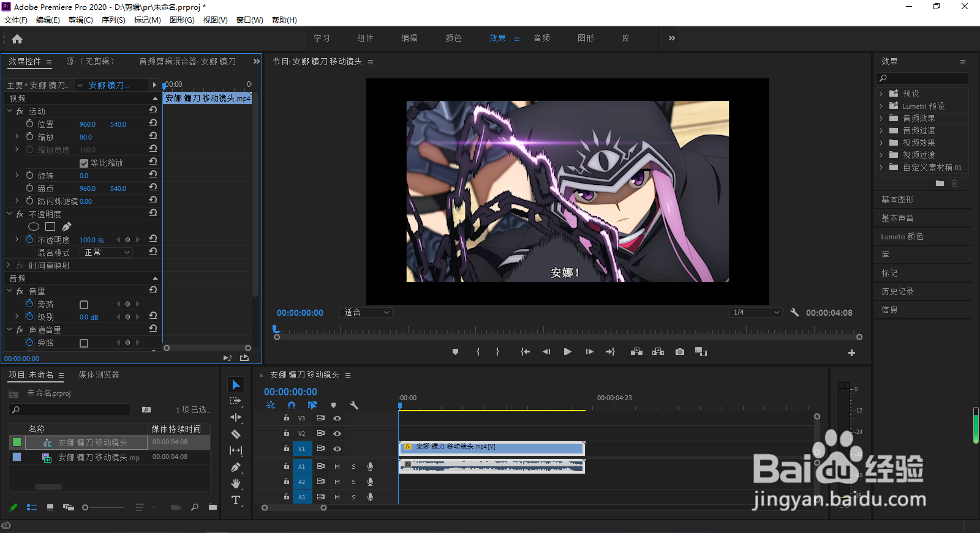
Task: Open History (历史记录) panel
Action: [897, 291]
